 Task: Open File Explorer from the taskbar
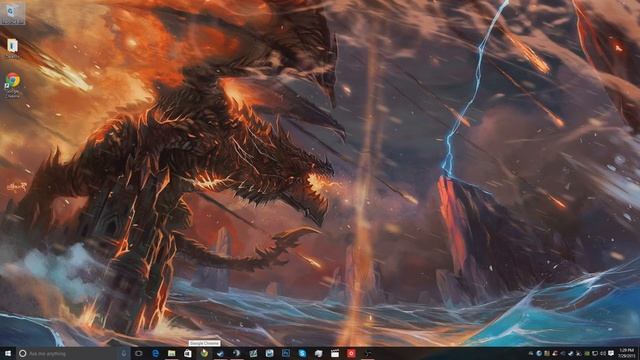tap(172, 353)
